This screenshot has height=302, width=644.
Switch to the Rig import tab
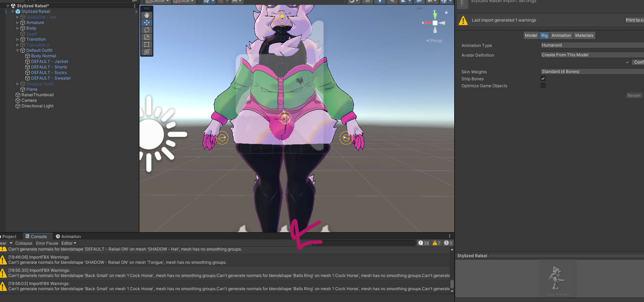pos(544,35)
